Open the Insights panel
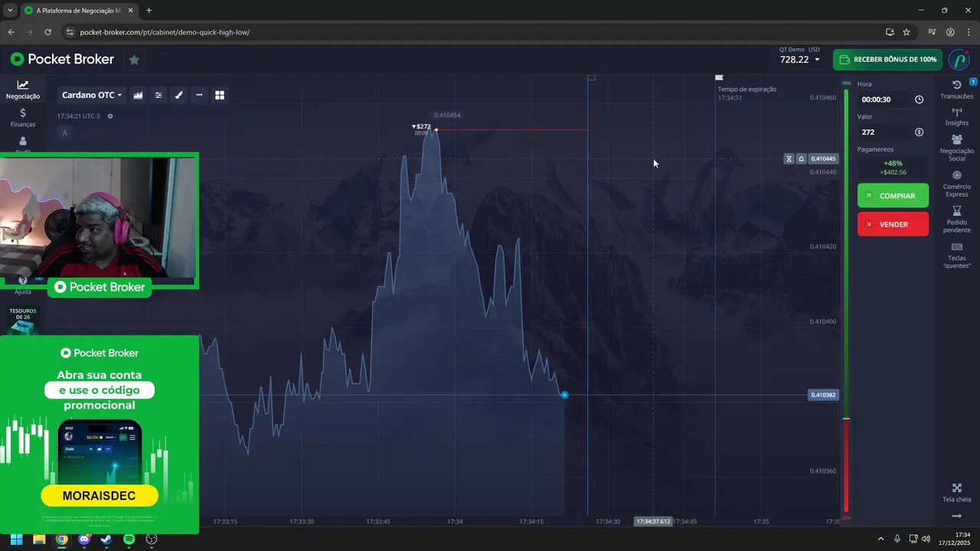 (x=956, y=116)
